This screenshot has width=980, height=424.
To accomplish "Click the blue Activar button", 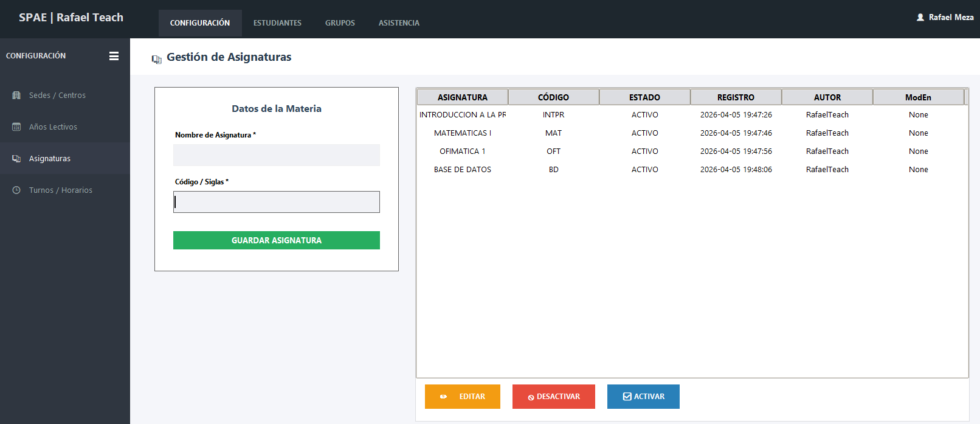I will point(643,397).
